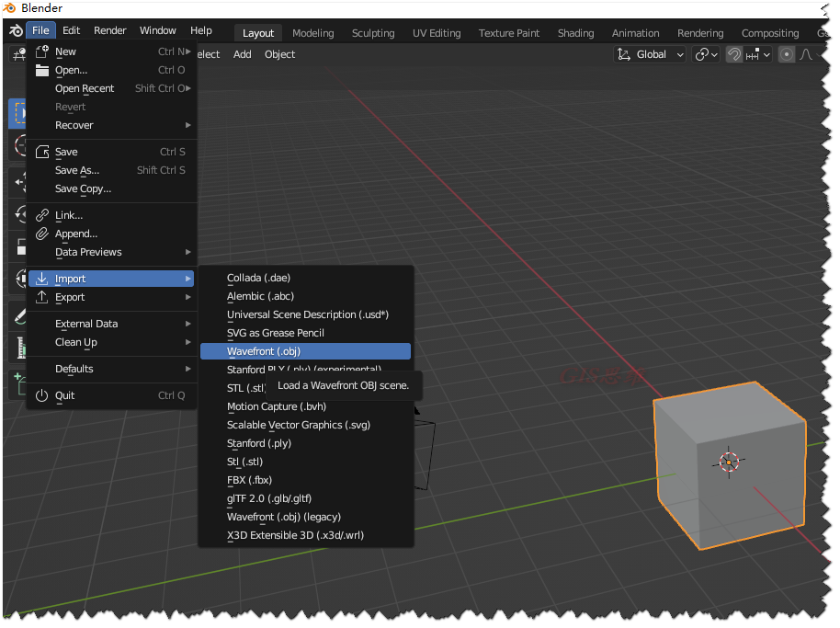Expand the External Data submenu
Screen dimensions: 840x628
[111, 325]
